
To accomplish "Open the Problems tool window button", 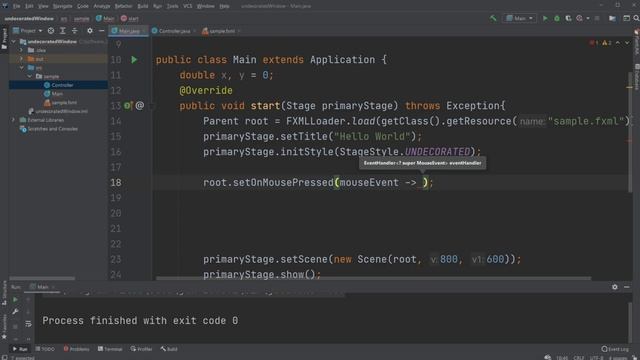I will [76, 349].
